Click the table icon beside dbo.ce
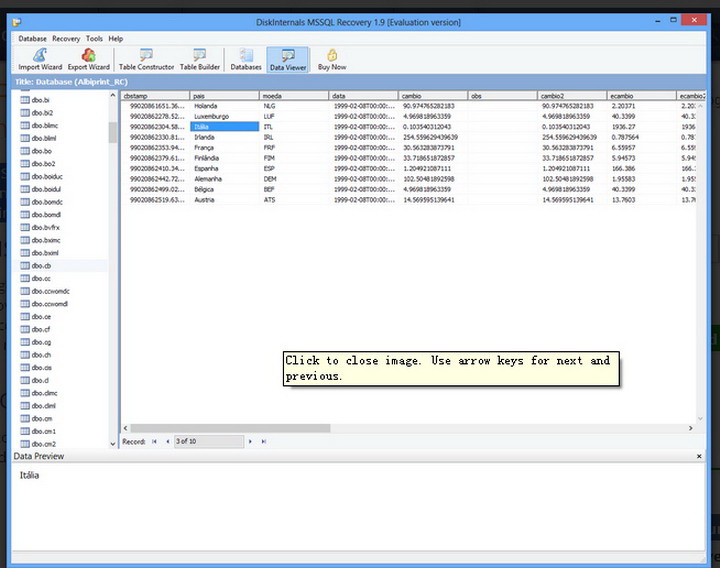 point(25,316)
